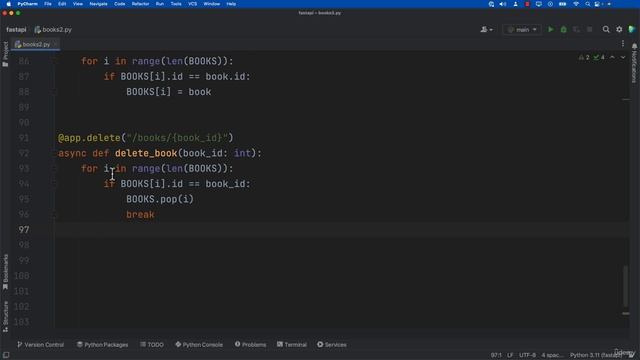Jump to previous highlighted error arrow
Image resolution: width=640 pixels, height=360 pixels.
pyautogui.click(x=612, y=58)
